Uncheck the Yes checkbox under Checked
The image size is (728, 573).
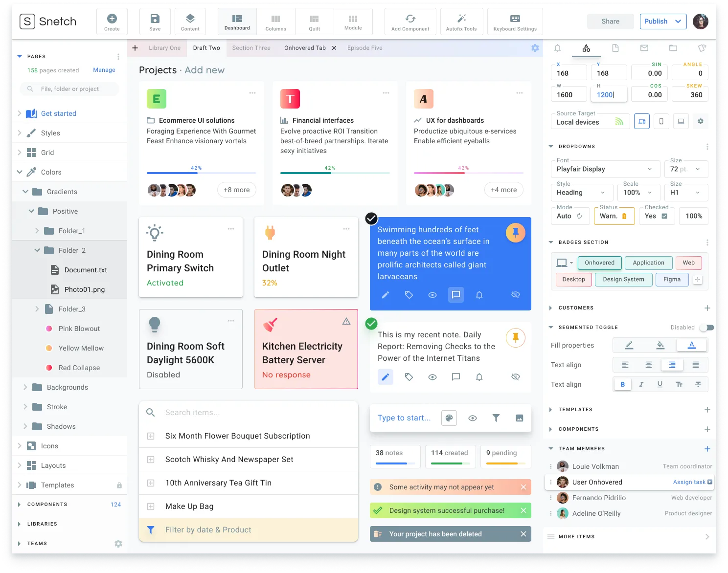664,216
